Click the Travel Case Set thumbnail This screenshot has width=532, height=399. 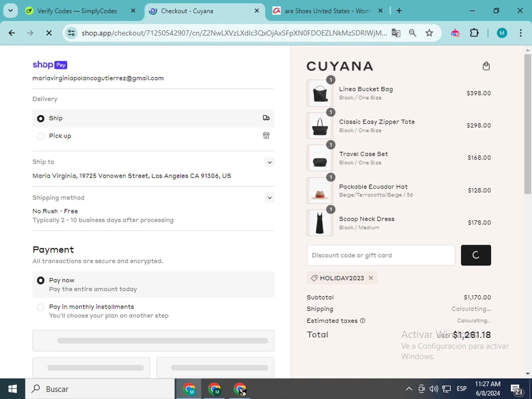click(320, 158)
